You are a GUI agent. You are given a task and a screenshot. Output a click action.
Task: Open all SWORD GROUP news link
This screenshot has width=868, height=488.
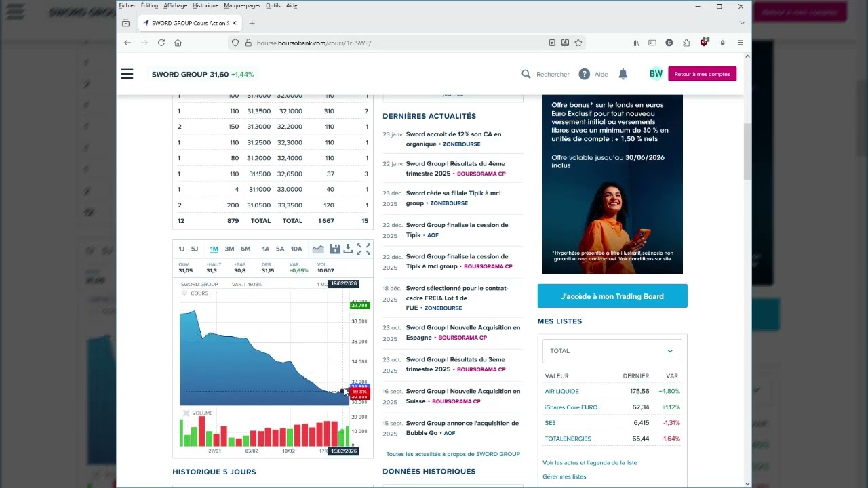[x=453, y=454]
